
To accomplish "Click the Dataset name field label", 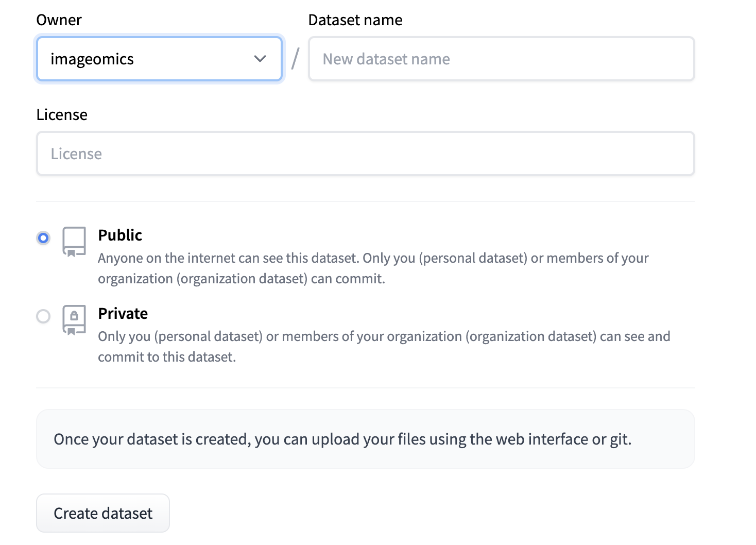I will coord(355,20).
